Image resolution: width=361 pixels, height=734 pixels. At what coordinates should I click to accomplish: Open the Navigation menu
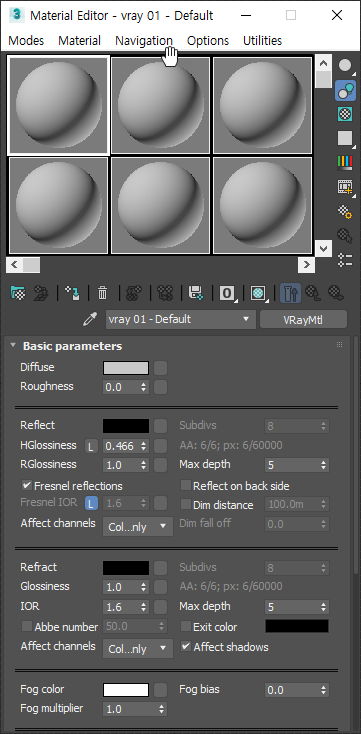coord(144,41)
